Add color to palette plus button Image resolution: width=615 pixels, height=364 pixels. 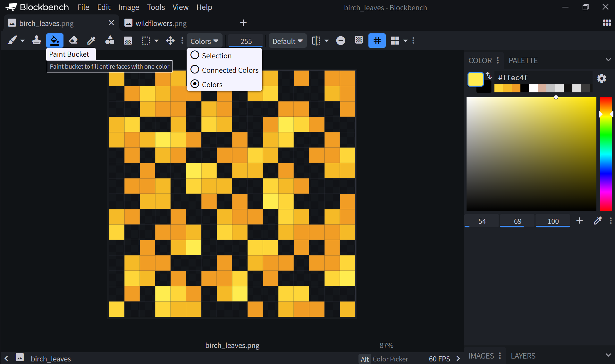tap(579, 221)
